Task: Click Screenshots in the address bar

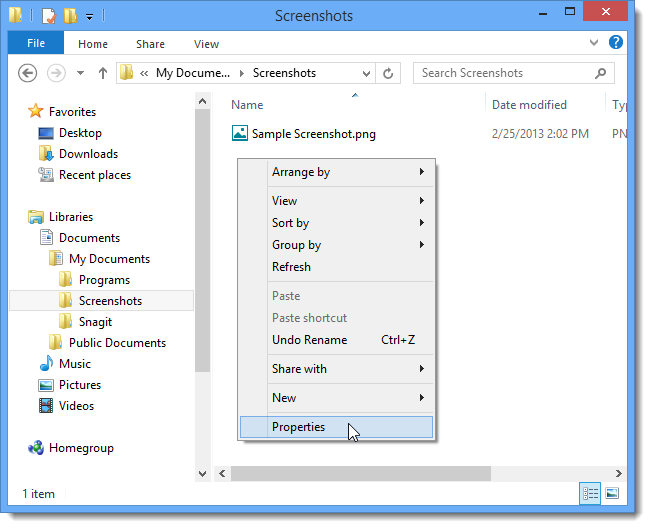Action: pos(284,73)
